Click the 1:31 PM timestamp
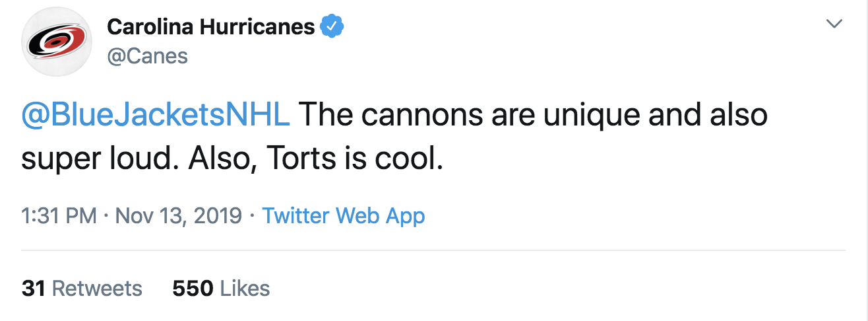868x321 pixels. 59,216
